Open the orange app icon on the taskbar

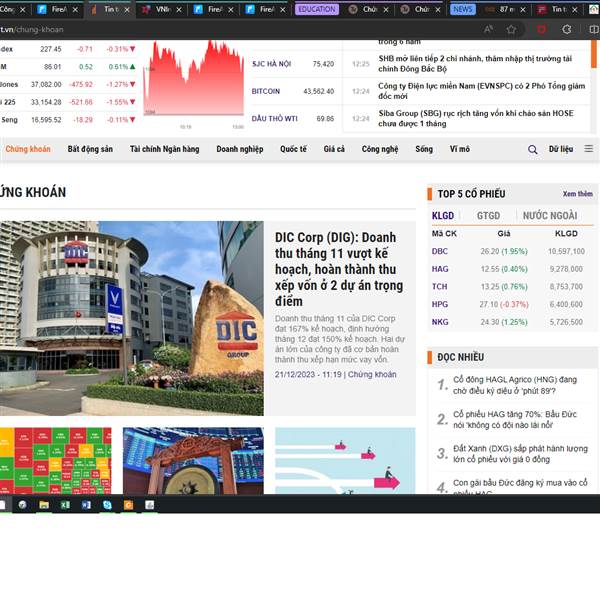(129, 505)
